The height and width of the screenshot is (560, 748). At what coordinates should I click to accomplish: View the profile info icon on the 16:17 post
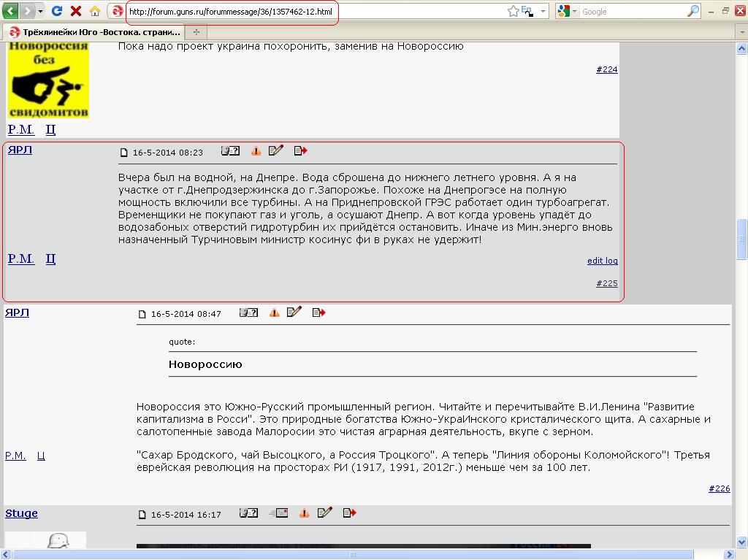248,513
